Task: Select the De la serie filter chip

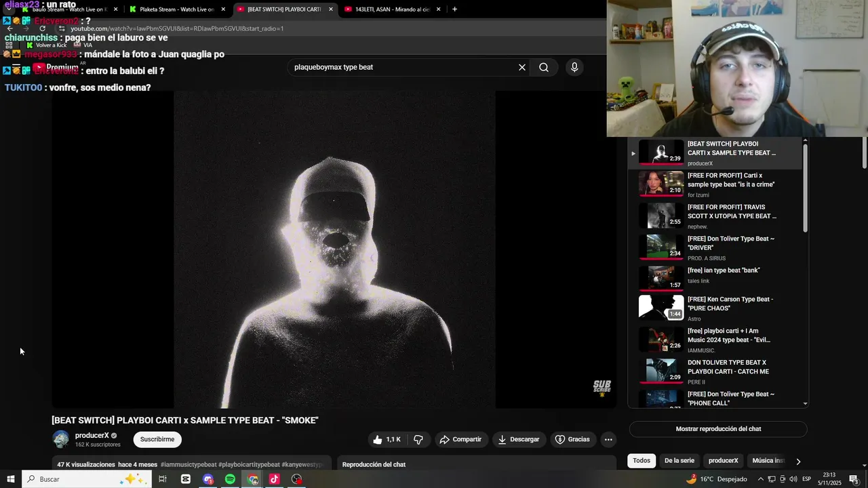Action: 679,461
